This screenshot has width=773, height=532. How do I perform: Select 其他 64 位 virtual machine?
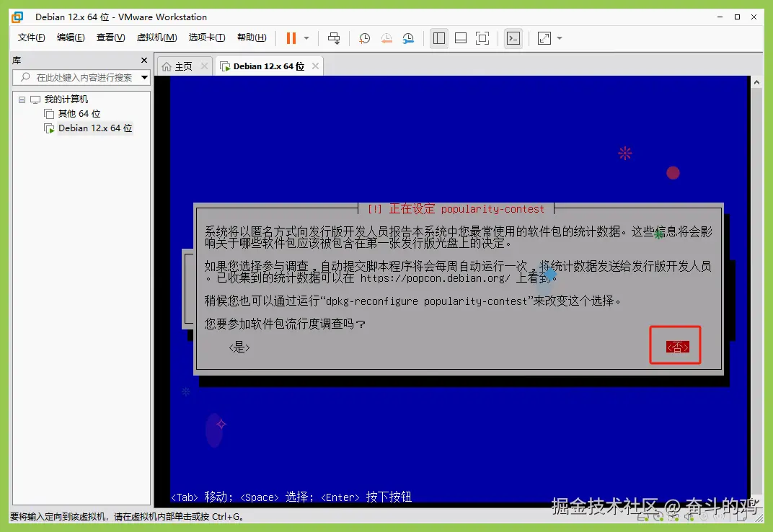point(79,114)
